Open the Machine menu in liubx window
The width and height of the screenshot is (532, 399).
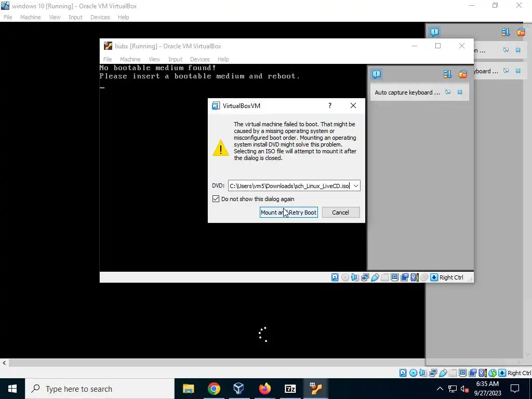pos(130,59)
